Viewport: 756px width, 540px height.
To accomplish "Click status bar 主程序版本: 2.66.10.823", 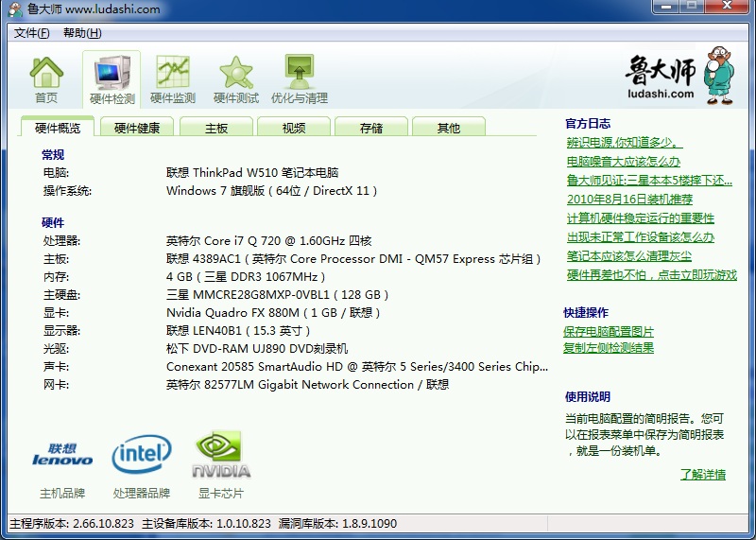I will tap(72, 524).
